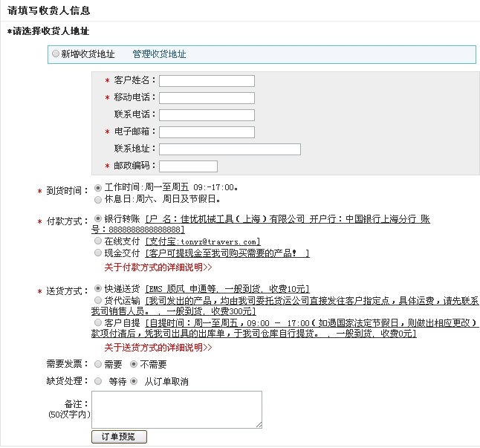Screen dimensions: 480x448
Task: Click the 备注 remarks text area
Action: (176, 409)
